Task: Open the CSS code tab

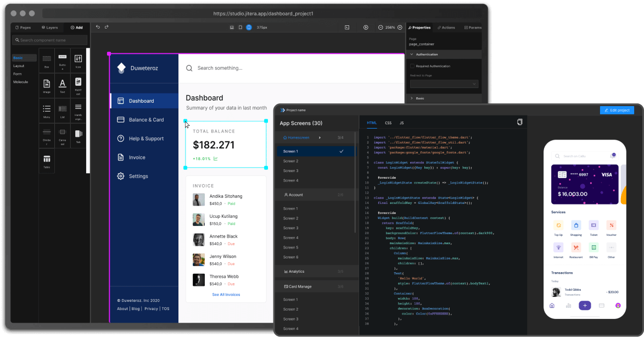Action: click(x=388, y=123)
